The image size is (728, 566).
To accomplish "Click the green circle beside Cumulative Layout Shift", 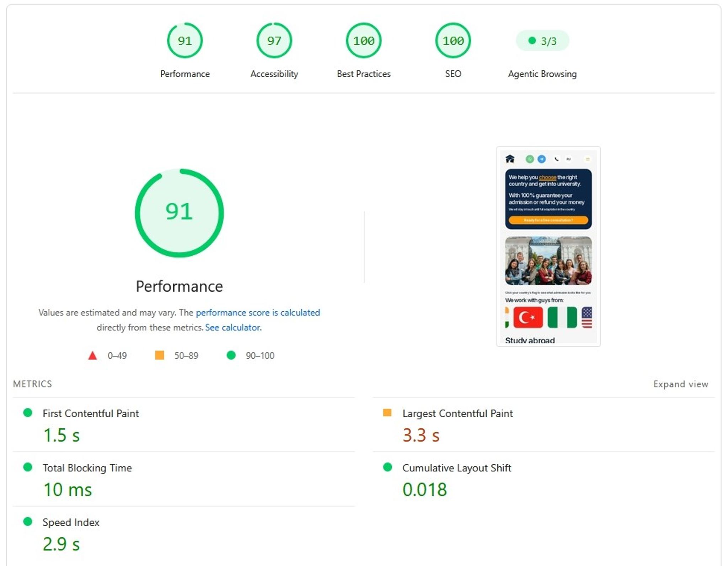I will click(x=387, y=467).
